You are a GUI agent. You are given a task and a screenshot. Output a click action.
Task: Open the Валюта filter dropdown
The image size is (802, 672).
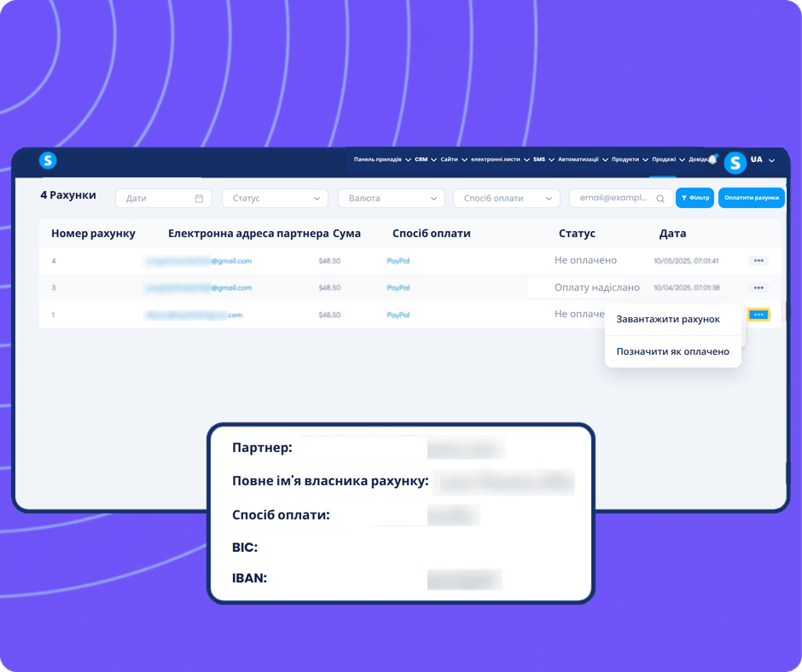point(392,199)
